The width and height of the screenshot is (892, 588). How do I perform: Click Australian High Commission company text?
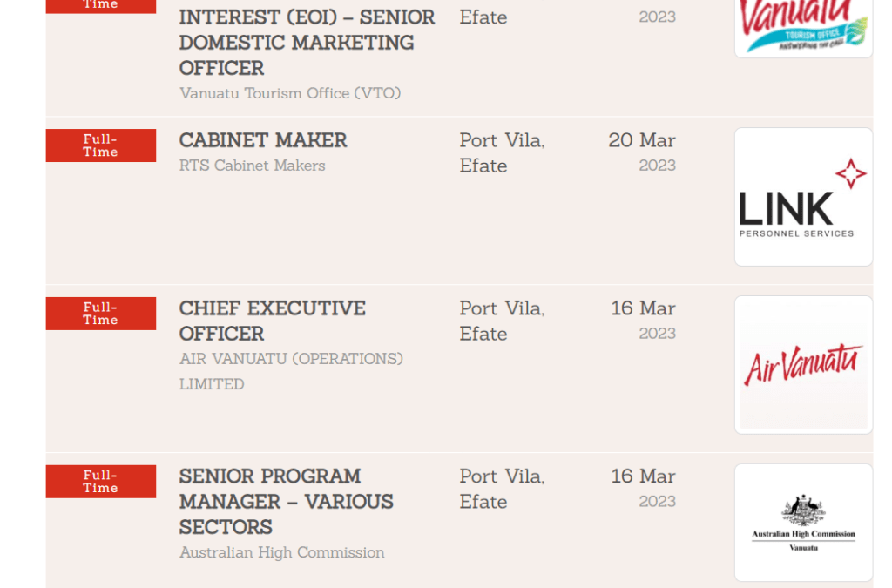coord(281,552)
